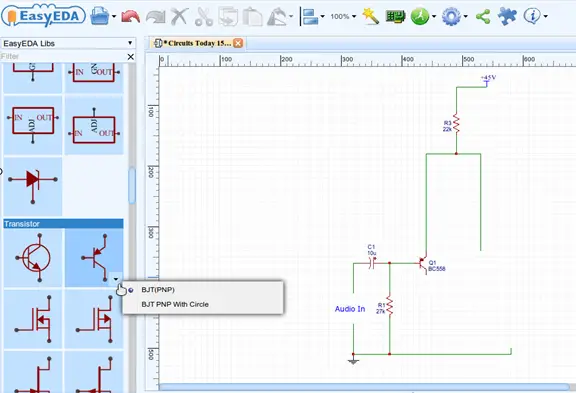Choose BJT PNP With Circle option
Viewport: 576px width, 393px height.
pos(175,304)
